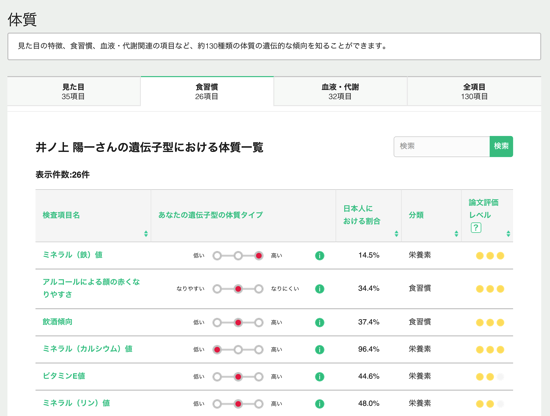Image resolution: width=550 pixels, height=416 pixels.
Task: Click the 栄養素 category cell in ミネラル(カルシウム)値 row
Action: tap(420, 349)
